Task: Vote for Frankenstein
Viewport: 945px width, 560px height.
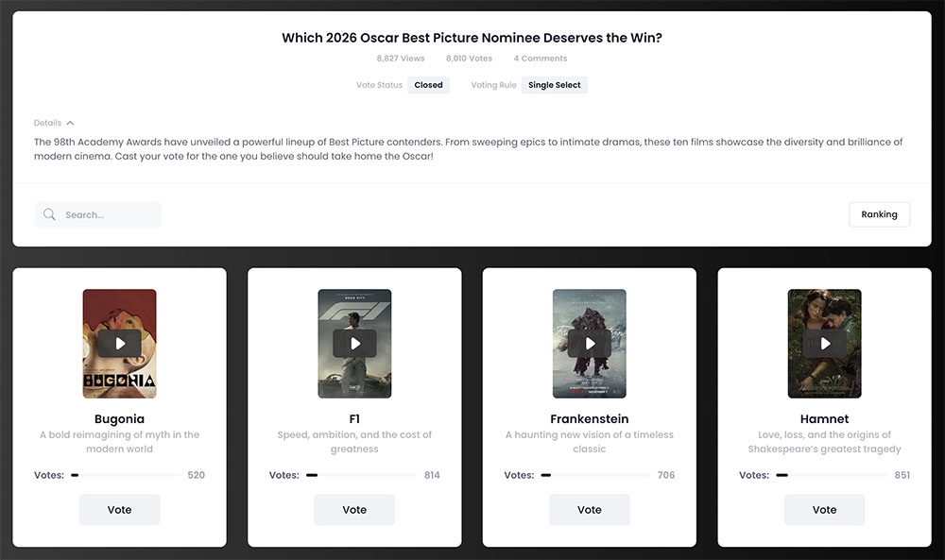Action: (x=590, y=510)
